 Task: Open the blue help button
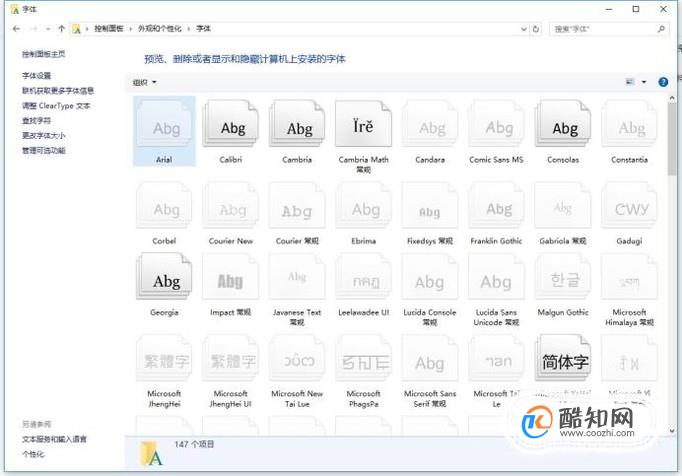pos(663,82)
